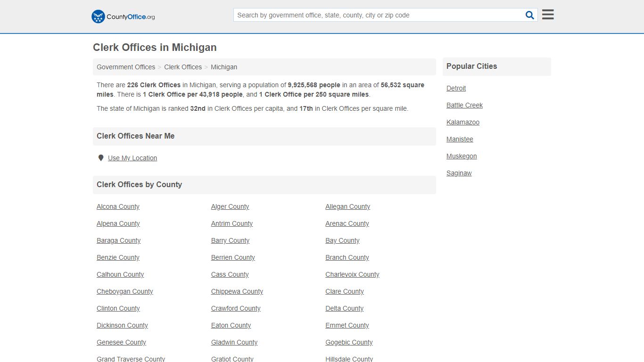Open Hillsdale County link
The height and width of the screenshot is (362, 644).
349,359
